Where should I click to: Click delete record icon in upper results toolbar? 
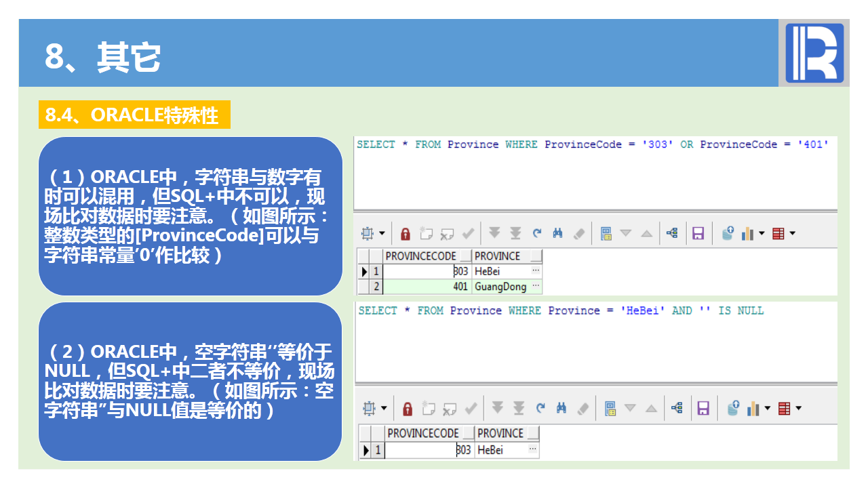click(446, 234)
